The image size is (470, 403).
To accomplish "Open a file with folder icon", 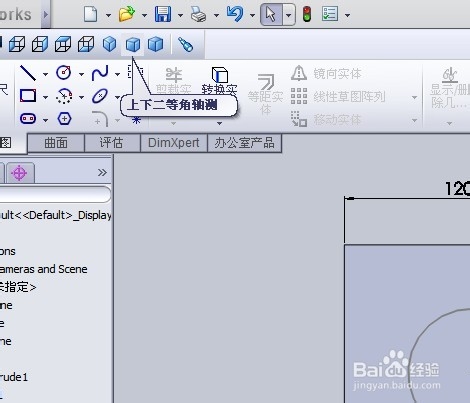I will pyautogui.click(x=127, y=15).
